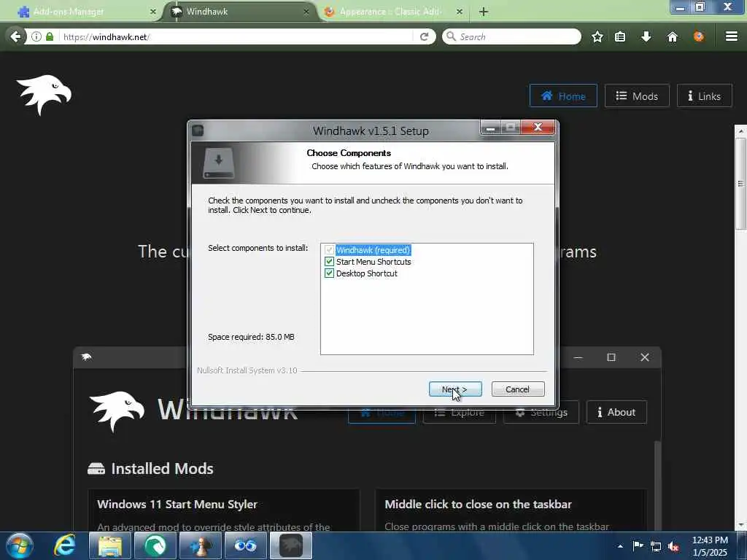Screen dimensions: 747x560
Task: Click the Desktop Shortcut label
Action: pos(366,273)
